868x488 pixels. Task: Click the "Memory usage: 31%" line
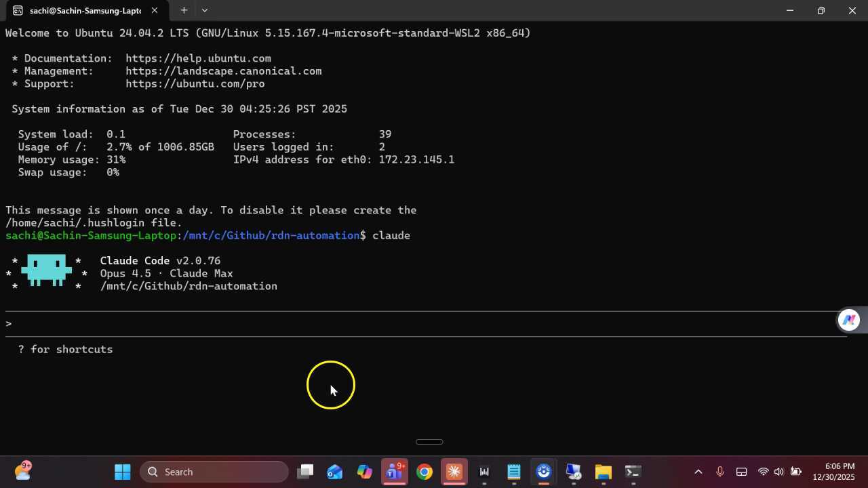72,160
